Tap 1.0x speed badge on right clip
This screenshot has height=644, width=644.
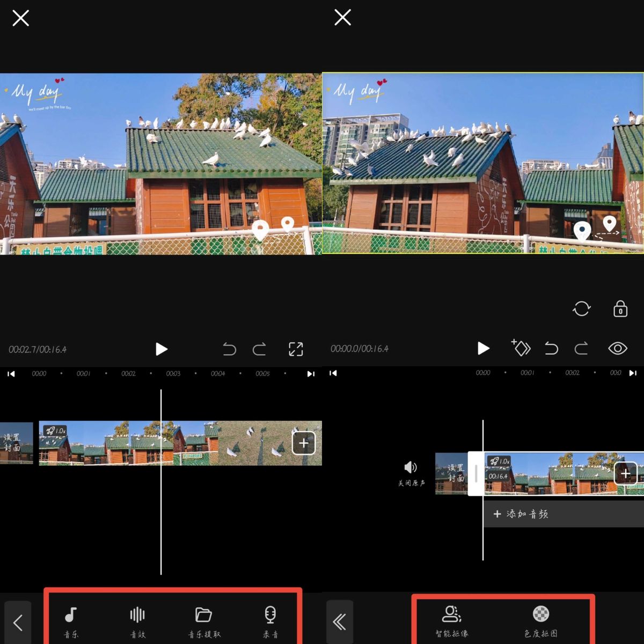(x=500, y=461)
